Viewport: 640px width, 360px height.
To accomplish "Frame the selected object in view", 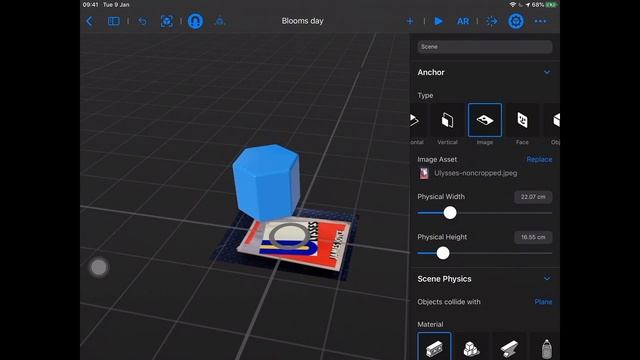I will coord(167,21).
